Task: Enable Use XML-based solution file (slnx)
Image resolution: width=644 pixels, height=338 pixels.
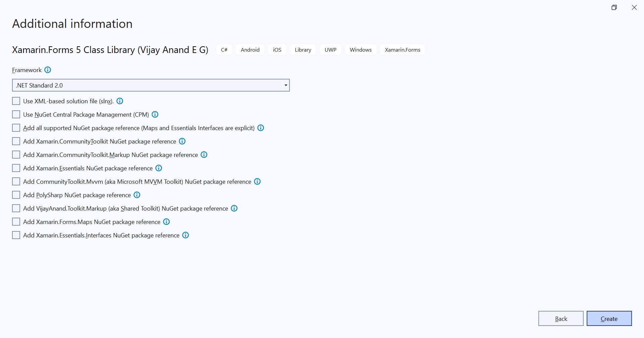Action: coord(16,101)
